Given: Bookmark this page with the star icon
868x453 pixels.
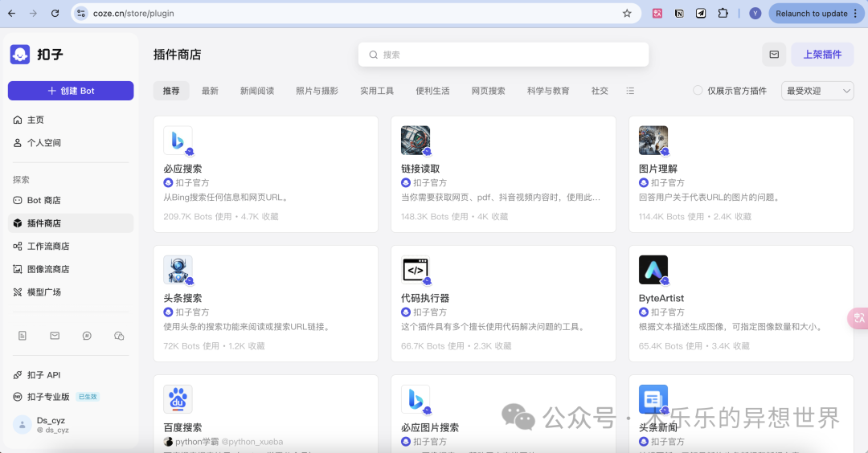Looking at the screenshot, I should point(627,14).
